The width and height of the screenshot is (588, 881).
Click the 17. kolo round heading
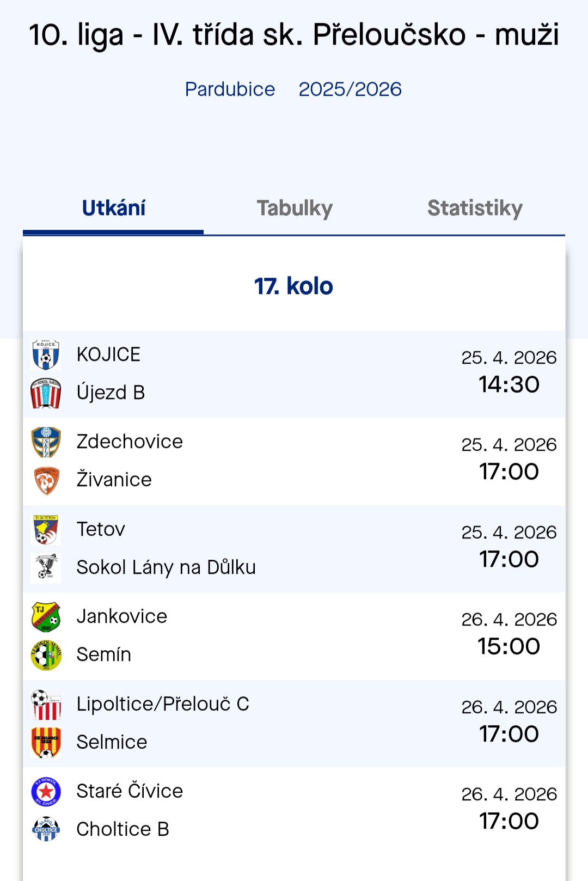click(x=293, y=286)
